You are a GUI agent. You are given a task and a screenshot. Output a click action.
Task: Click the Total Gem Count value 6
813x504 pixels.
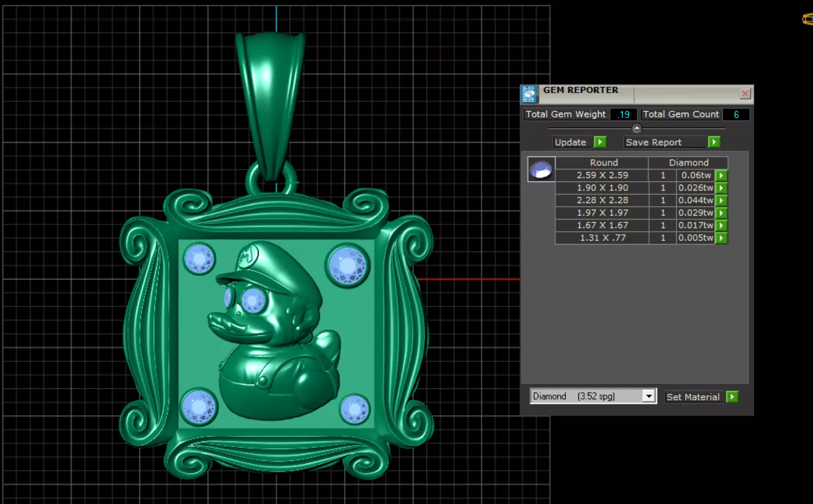(736, 114)
